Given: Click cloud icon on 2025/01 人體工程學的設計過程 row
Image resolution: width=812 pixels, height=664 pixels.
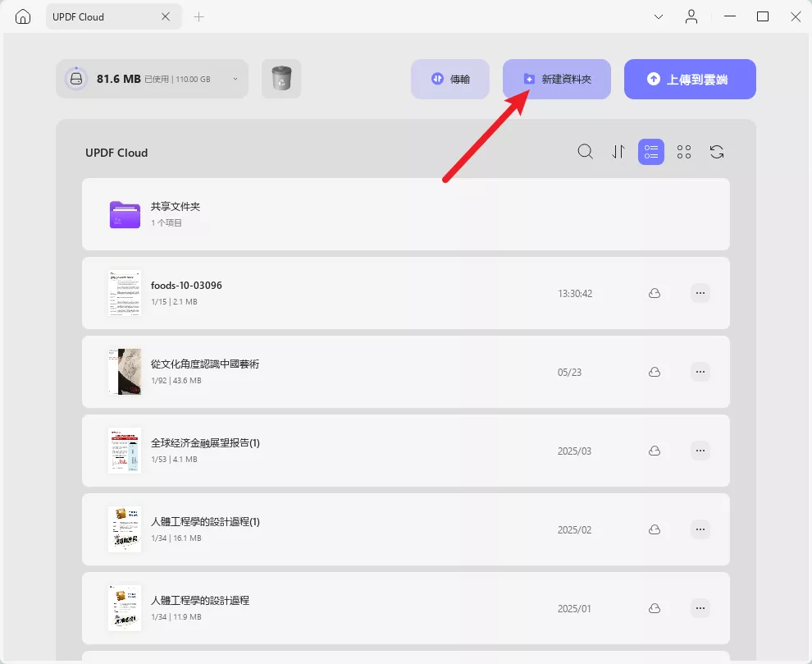Looking at the screenshot, I should (655, 608).
